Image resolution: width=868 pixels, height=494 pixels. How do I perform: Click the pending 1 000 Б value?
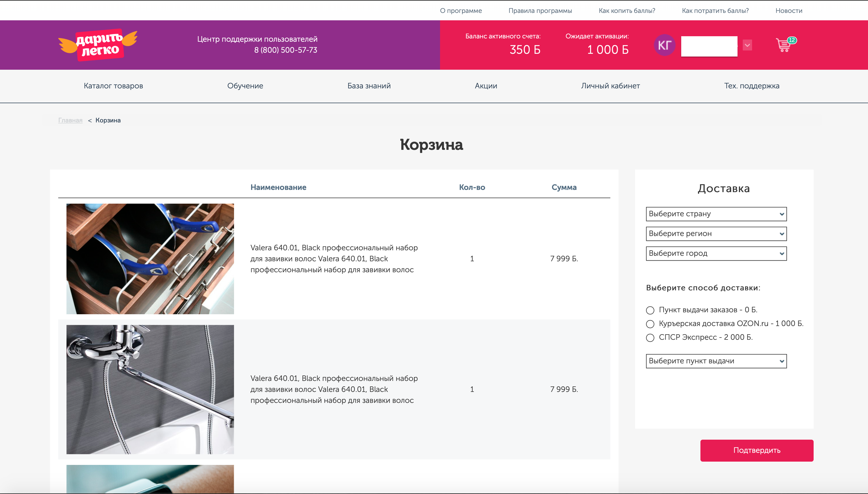pyautogui.click(x=608, y=49)
